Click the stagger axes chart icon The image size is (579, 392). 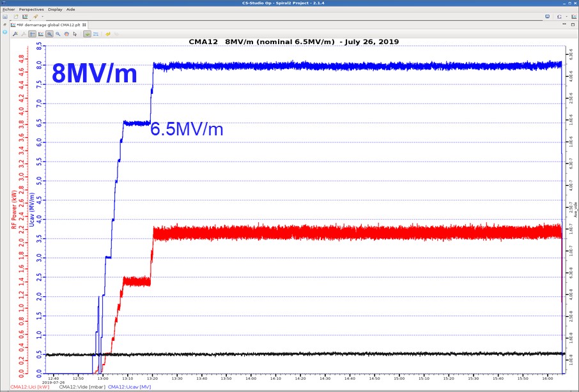tap(41, 34)
